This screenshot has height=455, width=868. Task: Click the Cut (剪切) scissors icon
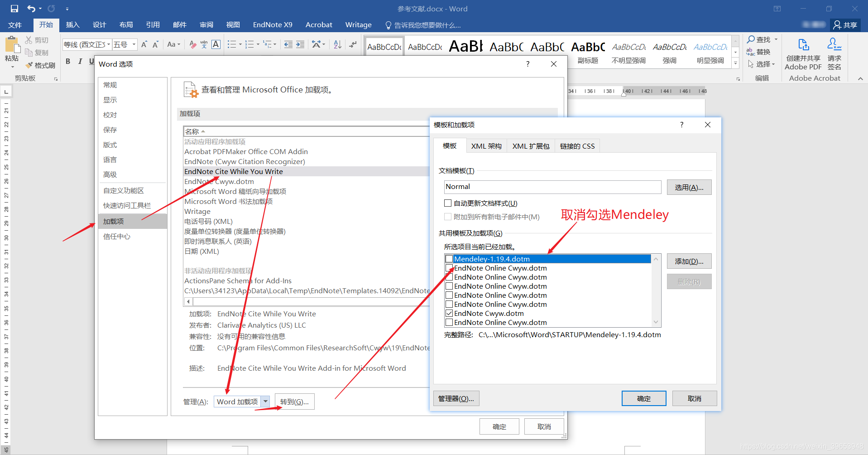29,40
